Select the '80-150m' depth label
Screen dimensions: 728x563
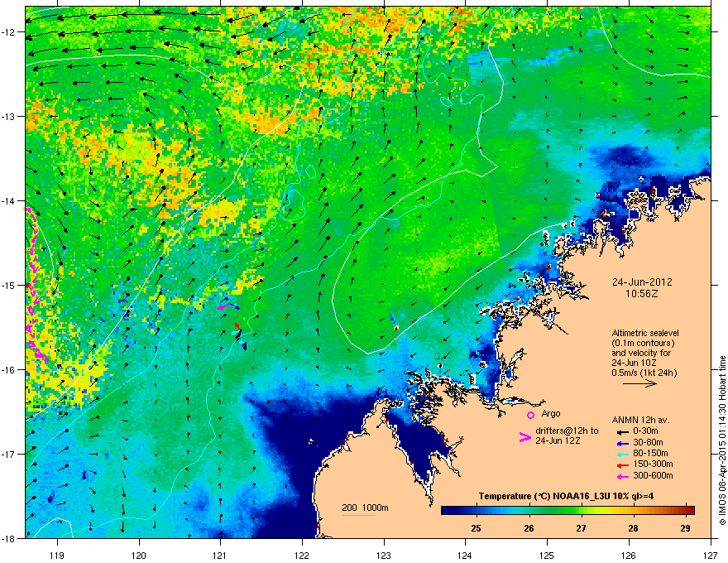(x=650, y=454)
